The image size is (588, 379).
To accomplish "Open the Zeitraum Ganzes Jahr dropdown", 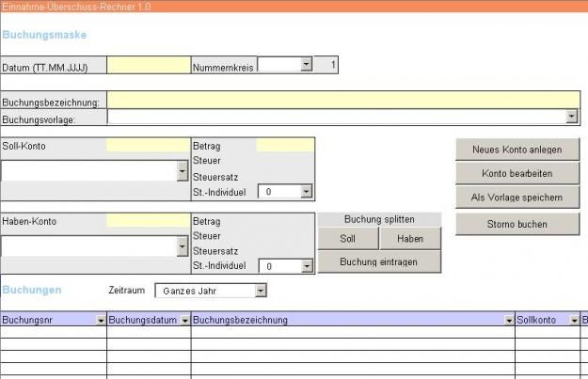I will [261, 291].
